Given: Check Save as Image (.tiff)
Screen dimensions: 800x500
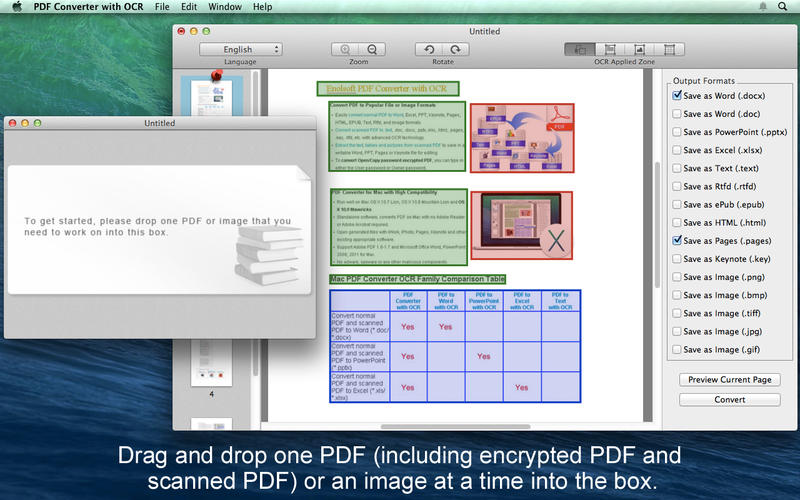Looking at the screenshot, I should point(677,313).
